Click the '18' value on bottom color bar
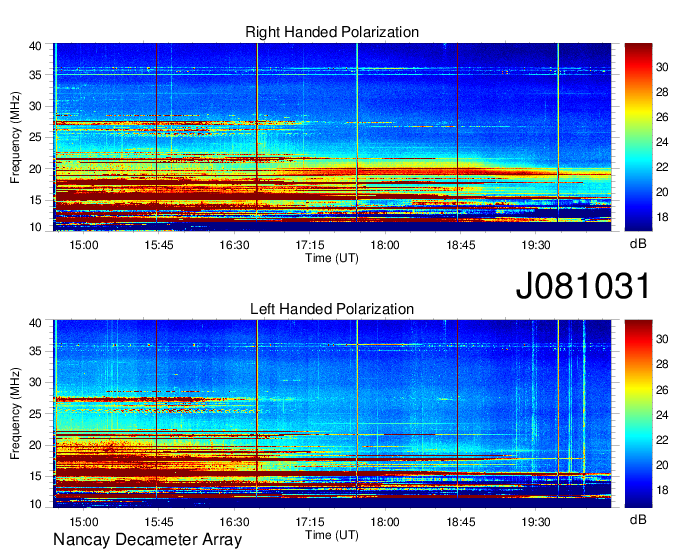Image resolution: width=680 pixels, height=552 pixels. click(662, 490)
